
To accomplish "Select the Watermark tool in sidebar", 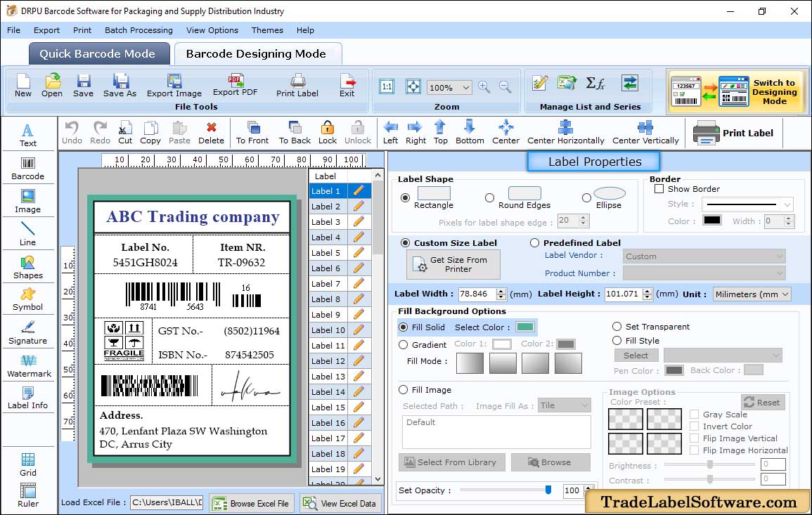I will point(29,366).
